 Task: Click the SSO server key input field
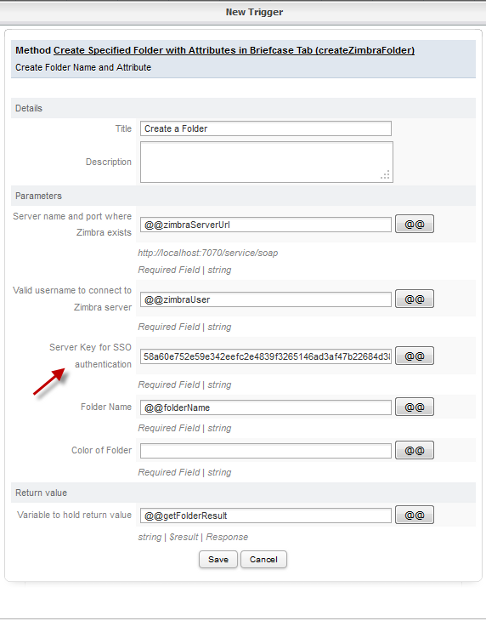pos(266,356)
